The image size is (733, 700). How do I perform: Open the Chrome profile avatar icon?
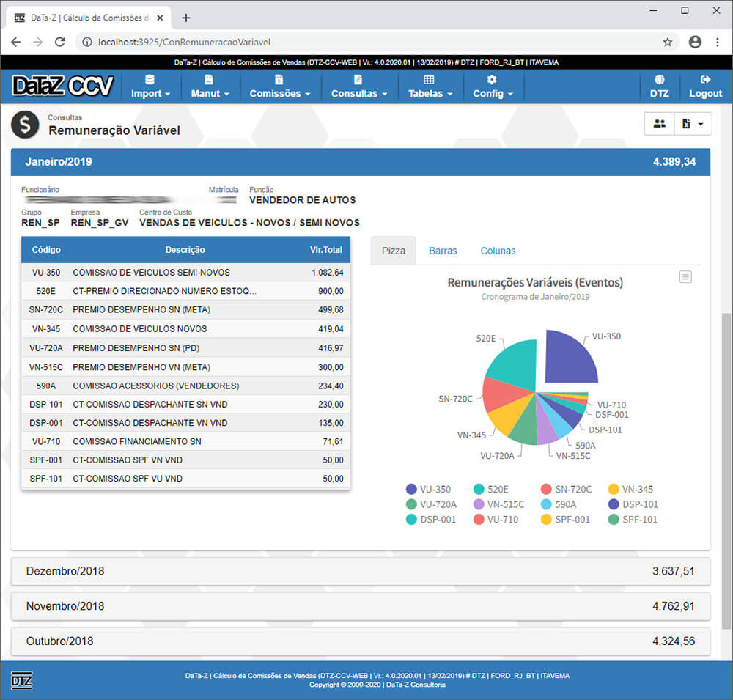tap(695, 43)
